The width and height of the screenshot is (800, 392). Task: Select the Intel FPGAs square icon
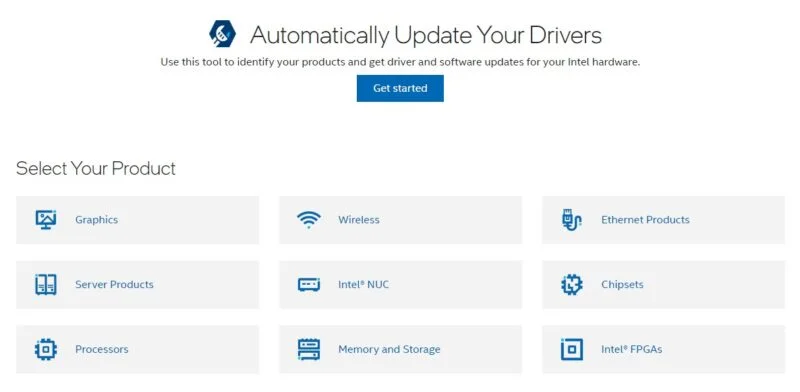tap(571, 349)
